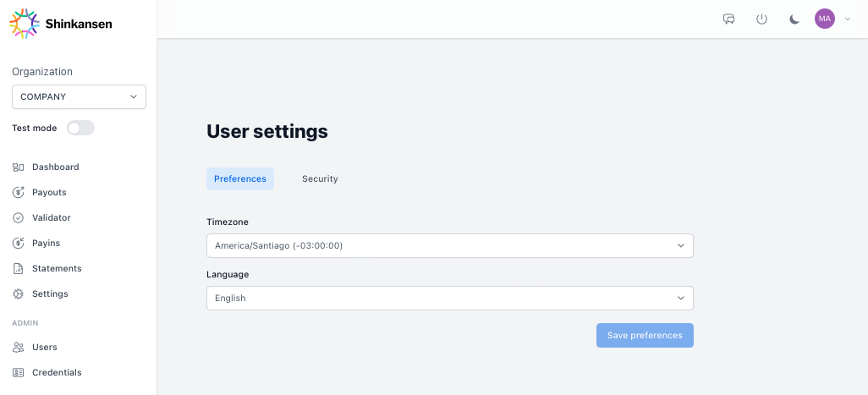868x395 pixels.
Task: Open the Credentials admin page
Action: coord(57,373)
